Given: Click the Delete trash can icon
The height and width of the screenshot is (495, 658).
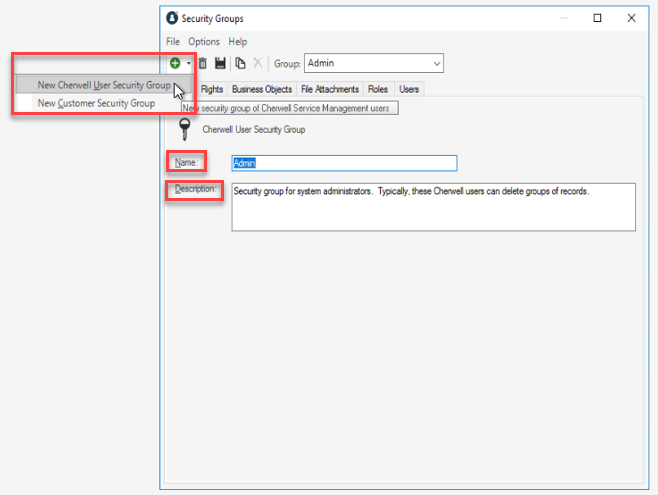Looking at the screenshot, I should click(x=202, y=63).
